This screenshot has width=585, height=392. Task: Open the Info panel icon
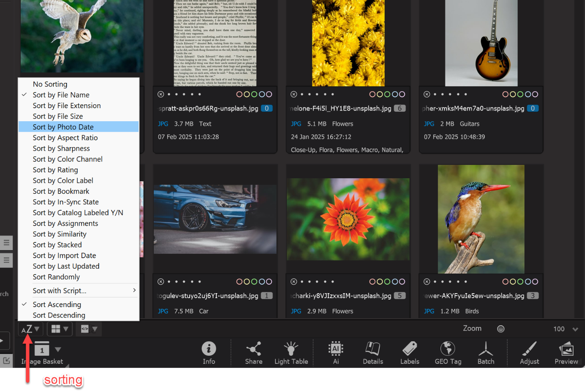tap(209, 348)
